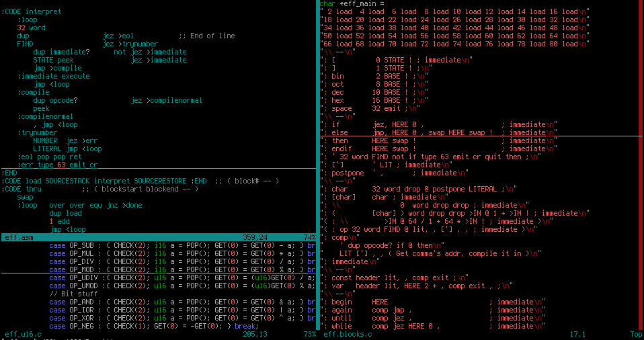Click the '17,1' position in eff.blocks.c status
The image size is (644, 340).
click(x=577, y=334)
